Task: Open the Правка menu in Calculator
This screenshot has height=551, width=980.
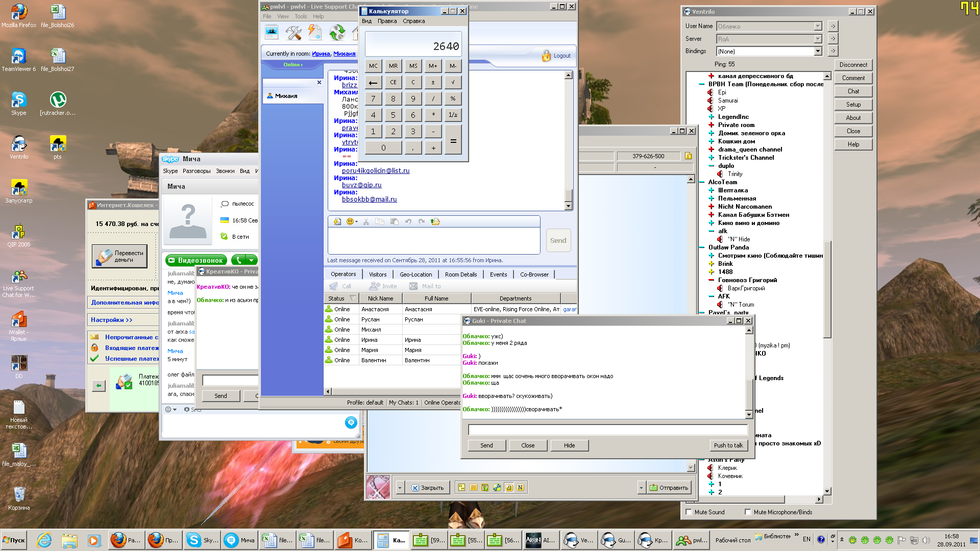Action: 387,21
